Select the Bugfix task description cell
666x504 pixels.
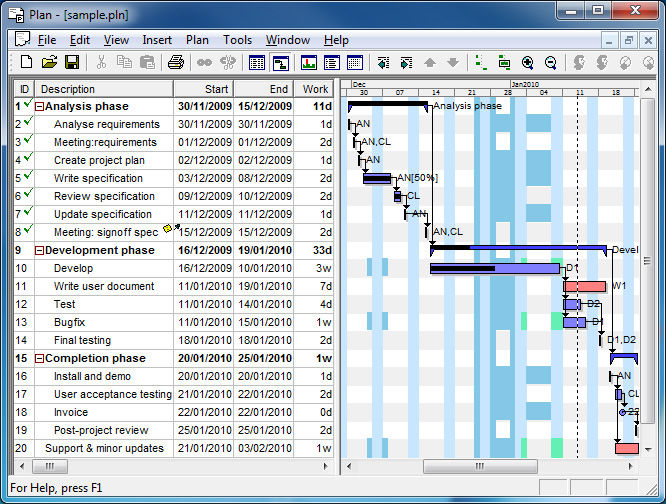point(104,322)
